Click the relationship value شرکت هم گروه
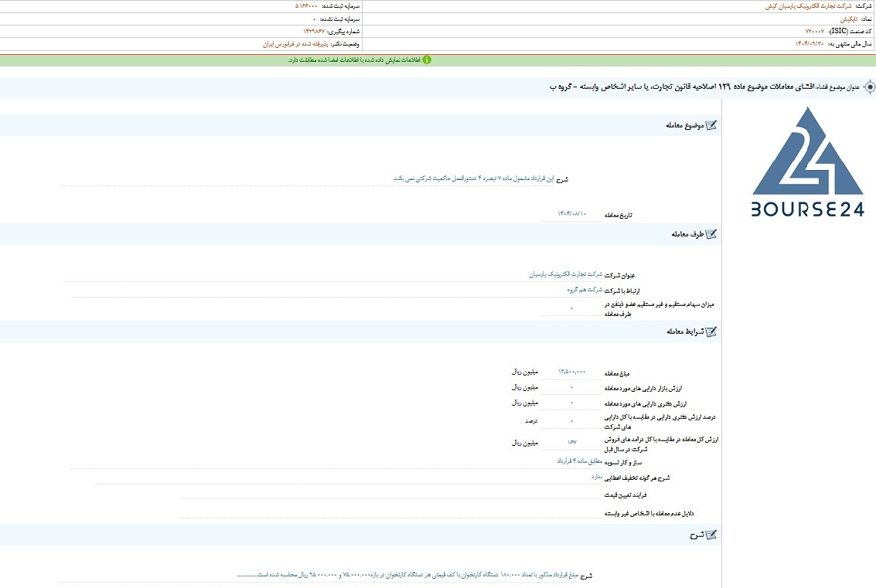The image size is (876, 588). tap(585, 290)
